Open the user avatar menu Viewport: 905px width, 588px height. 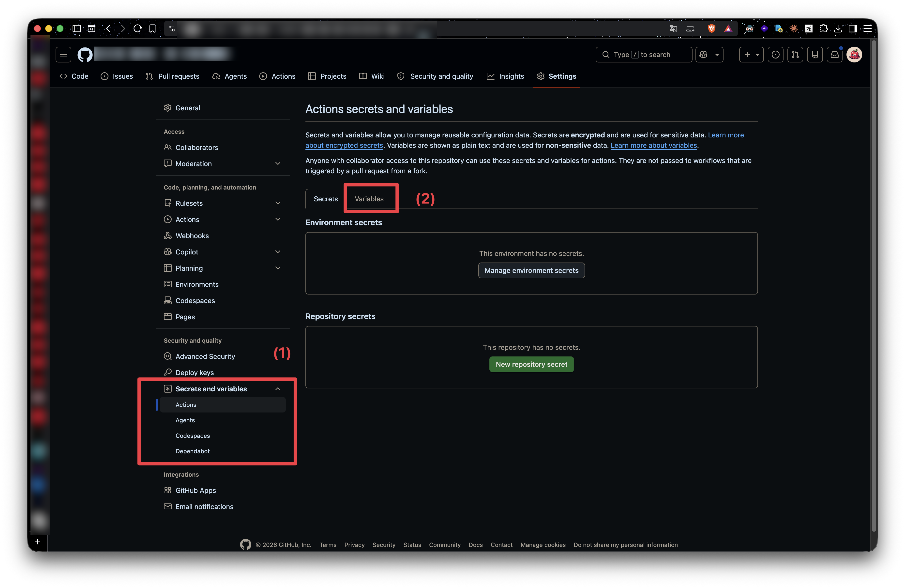[x=854, y=55]
